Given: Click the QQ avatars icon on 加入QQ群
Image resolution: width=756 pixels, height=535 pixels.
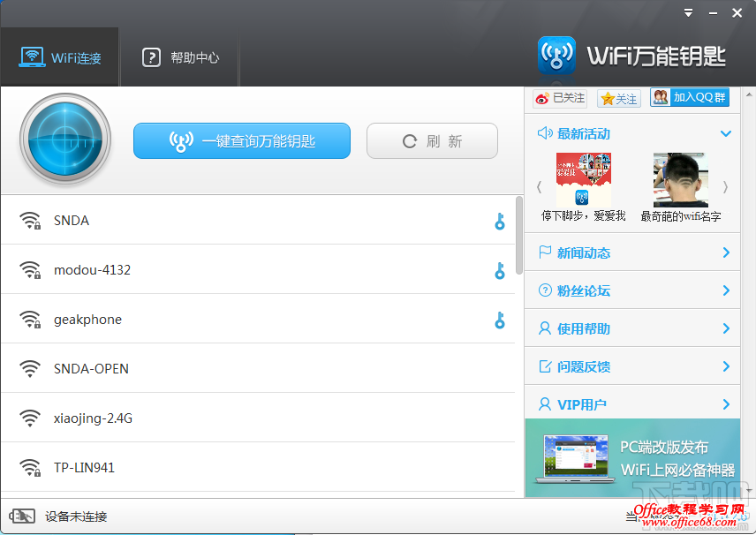Looking at the screenshot, I should click(661, 98).
